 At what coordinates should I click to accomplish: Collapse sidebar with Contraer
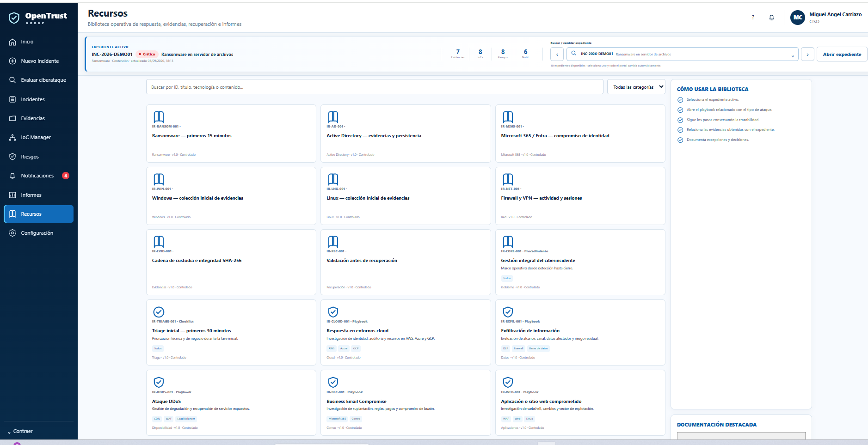[x=20, y=431]
